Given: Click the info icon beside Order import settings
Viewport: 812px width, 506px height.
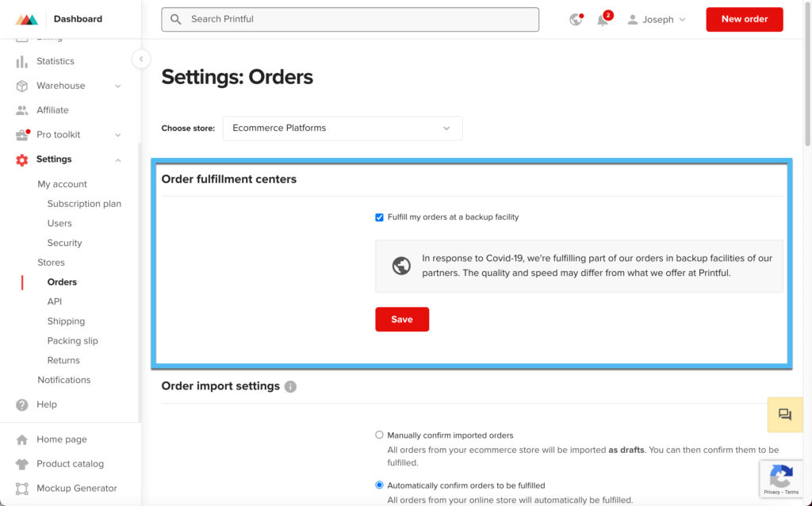Looking at the screenshot, I should coord(290,386).
